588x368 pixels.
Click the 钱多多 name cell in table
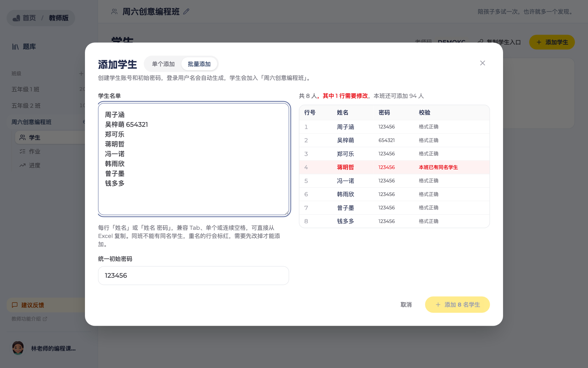(x=345, y=221)
